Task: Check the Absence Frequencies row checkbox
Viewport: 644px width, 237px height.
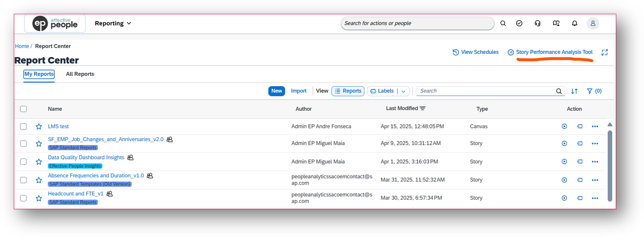Action: tap(23, 180)
